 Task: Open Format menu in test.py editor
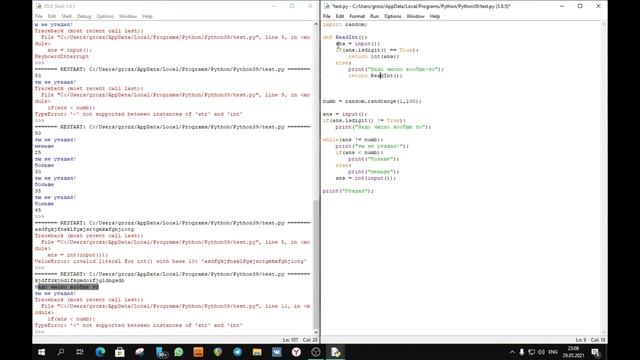tap(357, 16)
